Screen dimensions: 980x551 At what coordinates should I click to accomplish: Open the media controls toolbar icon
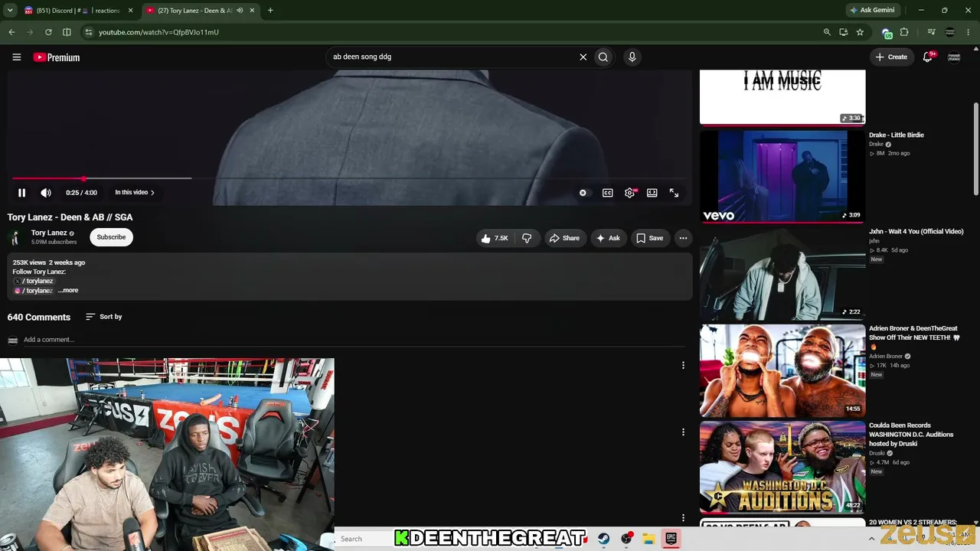pyautogui.click(x=931, y=32)
